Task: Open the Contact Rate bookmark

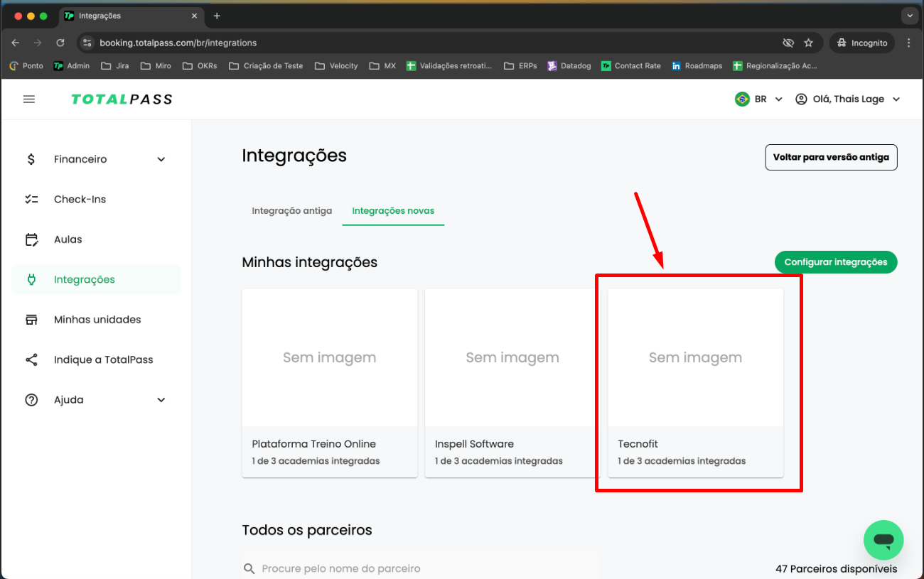Action: [631, 65]
